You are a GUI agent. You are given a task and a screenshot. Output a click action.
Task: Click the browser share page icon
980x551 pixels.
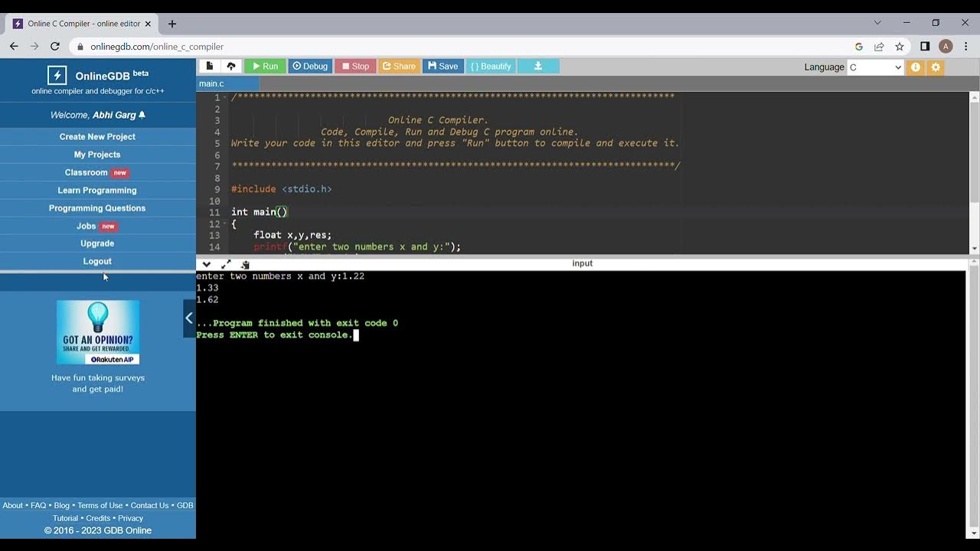pos(879,47)
